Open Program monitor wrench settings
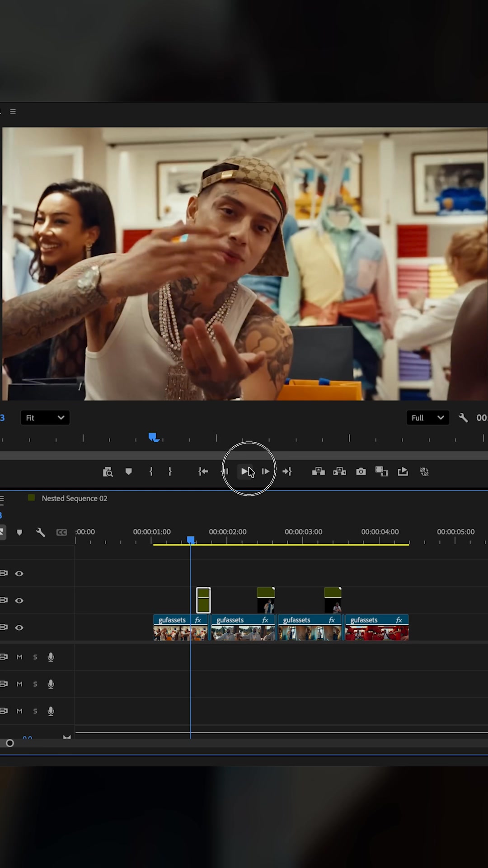The height and width of the screenshot is (868, 488). 463,418
